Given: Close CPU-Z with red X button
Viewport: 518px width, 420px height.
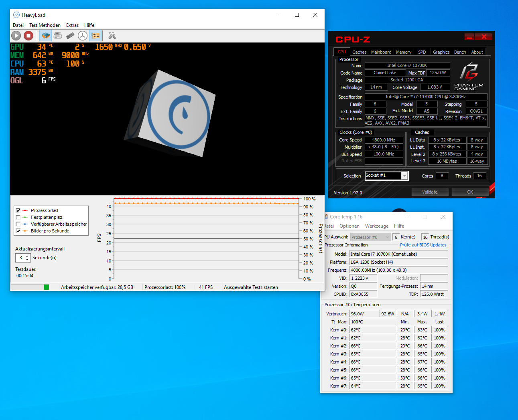Looking at the screenshot, I should [484, 37].
